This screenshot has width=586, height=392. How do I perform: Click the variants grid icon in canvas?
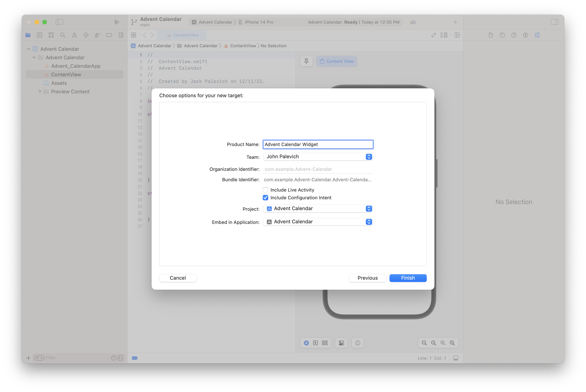[x=325, y=343]
